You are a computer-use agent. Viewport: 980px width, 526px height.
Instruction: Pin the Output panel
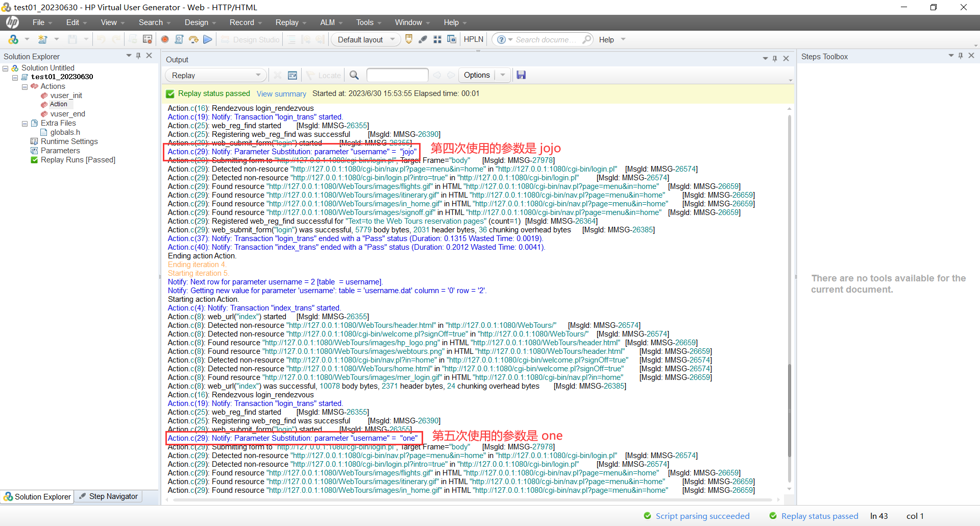(x=775, y=59)
